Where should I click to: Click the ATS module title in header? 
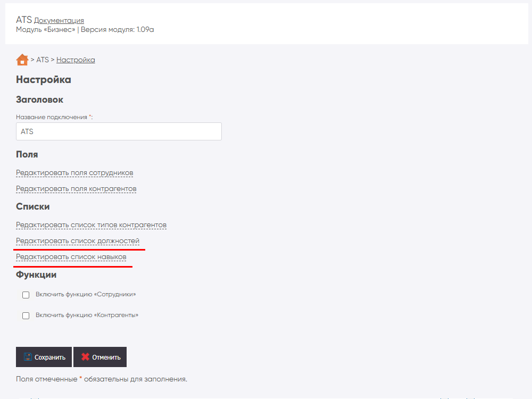pyautogui.click(x=23, y=20)
